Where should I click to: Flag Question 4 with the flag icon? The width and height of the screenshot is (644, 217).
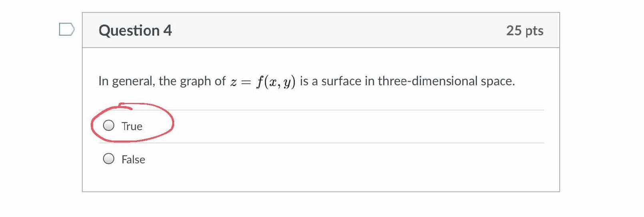[x=66, y=29]
